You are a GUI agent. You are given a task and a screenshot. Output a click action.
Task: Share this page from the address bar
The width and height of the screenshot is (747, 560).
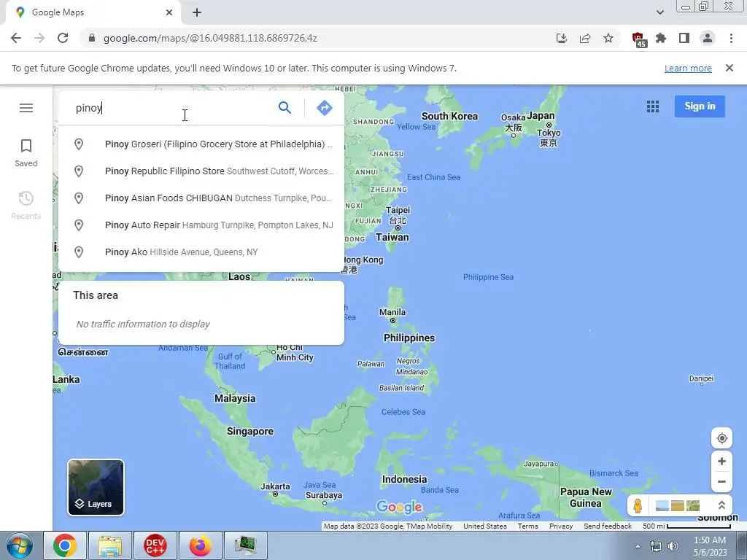coord(585,38)
